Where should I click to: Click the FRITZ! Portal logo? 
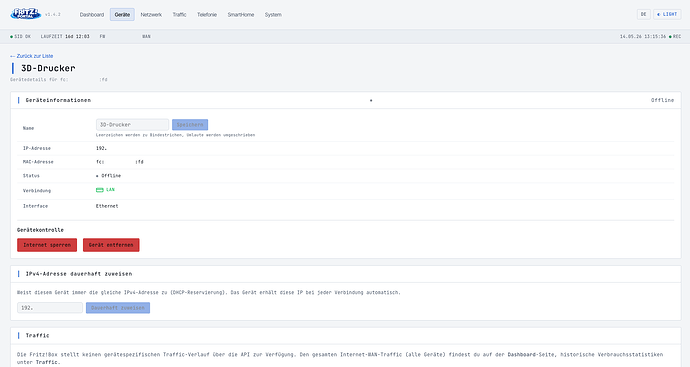26,14
